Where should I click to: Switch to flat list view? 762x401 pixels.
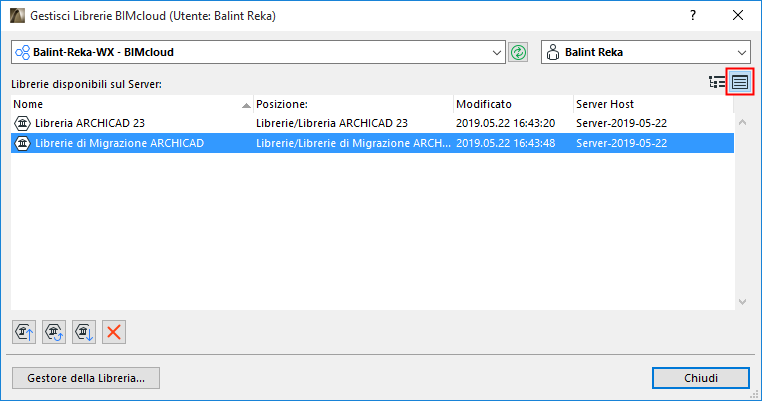click(x=740, y=82)
